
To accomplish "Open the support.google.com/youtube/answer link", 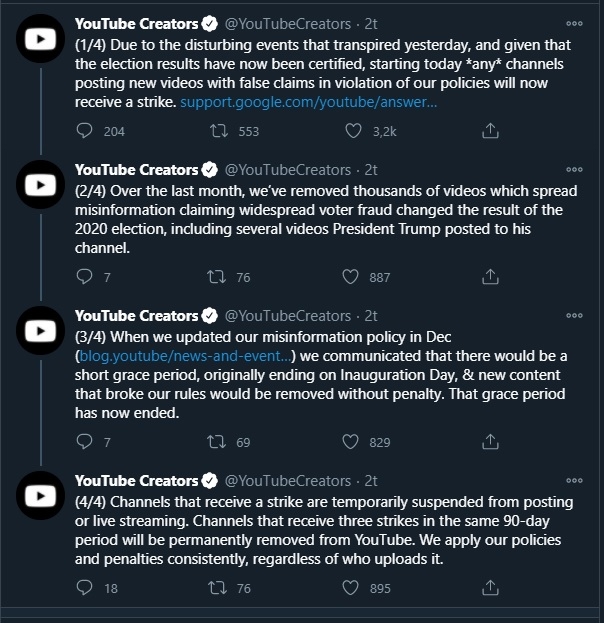I will point(308,102).
